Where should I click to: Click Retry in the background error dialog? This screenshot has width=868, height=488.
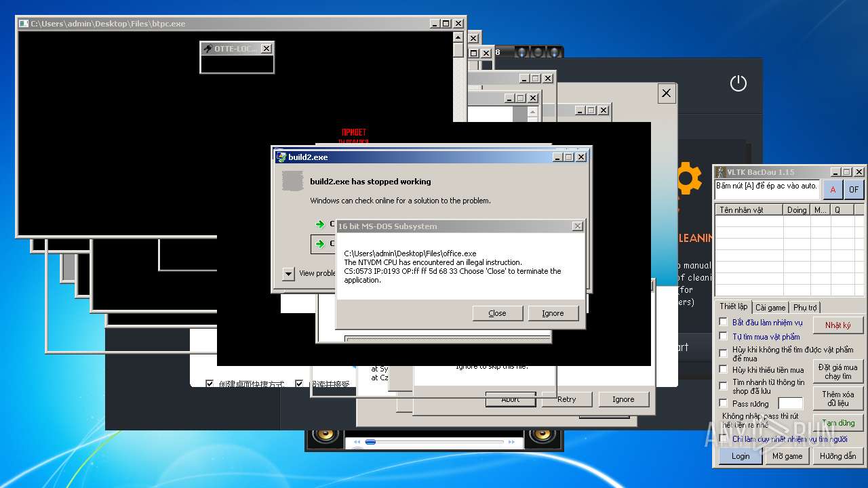pos(567,399)
